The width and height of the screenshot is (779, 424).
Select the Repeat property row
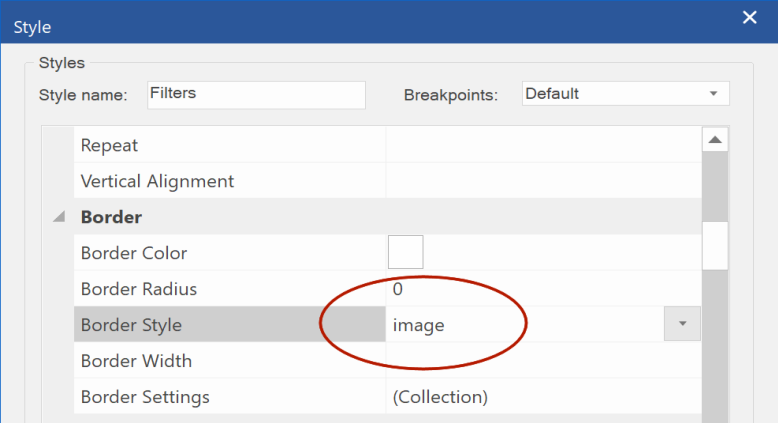coord(388,145)
